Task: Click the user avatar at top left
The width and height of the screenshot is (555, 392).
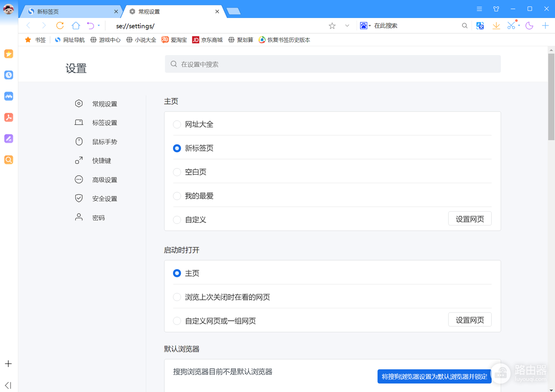Action: tap(9, 9)
